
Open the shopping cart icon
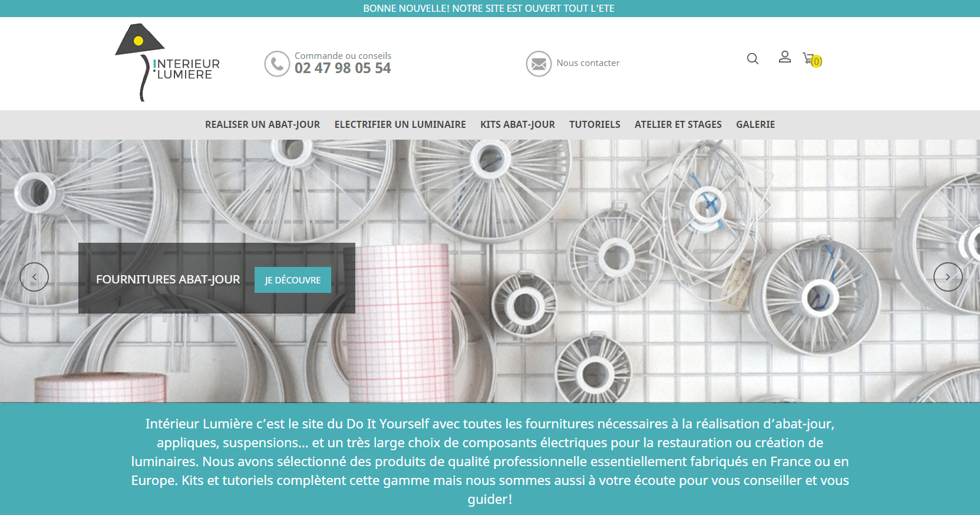click(x=807, y=58)
